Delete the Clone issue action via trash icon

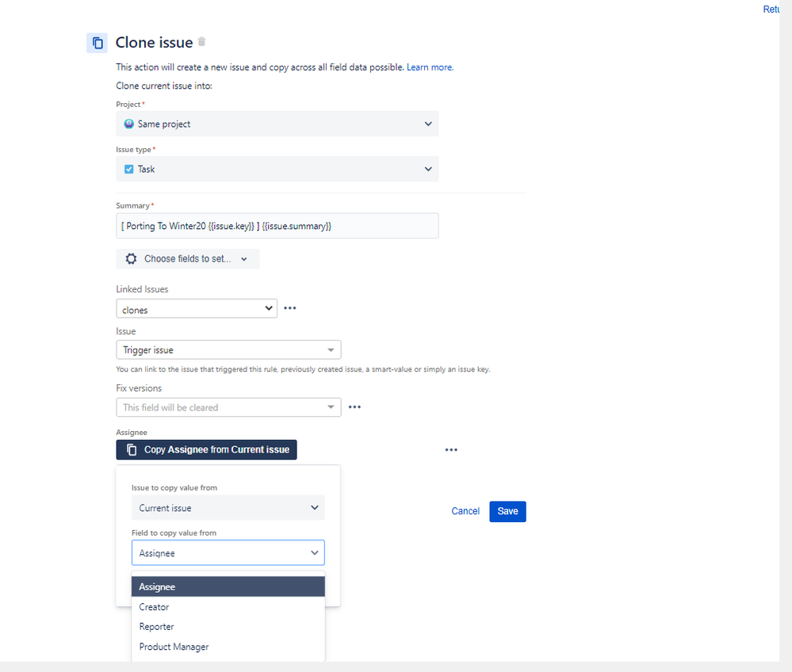[201, 41]
